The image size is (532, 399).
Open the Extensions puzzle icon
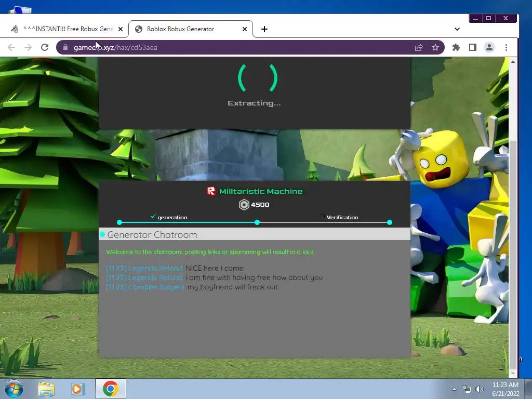coord(456,47)
